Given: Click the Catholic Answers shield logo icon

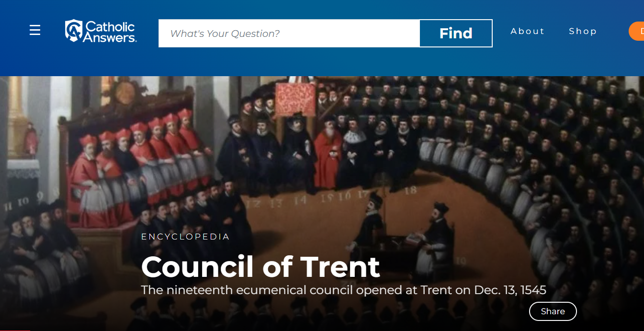Looking at the screenshot, I should (x=73, y=31).
